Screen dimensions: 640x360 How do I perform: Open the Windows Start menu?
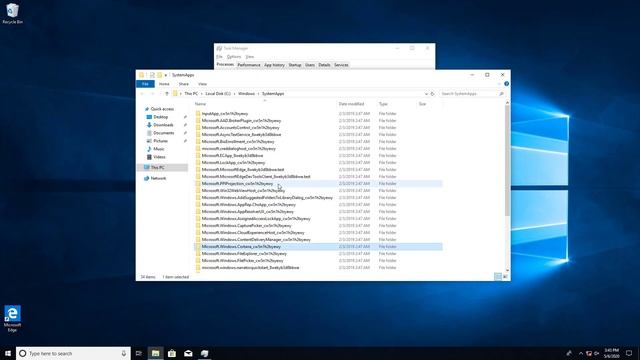8,353
